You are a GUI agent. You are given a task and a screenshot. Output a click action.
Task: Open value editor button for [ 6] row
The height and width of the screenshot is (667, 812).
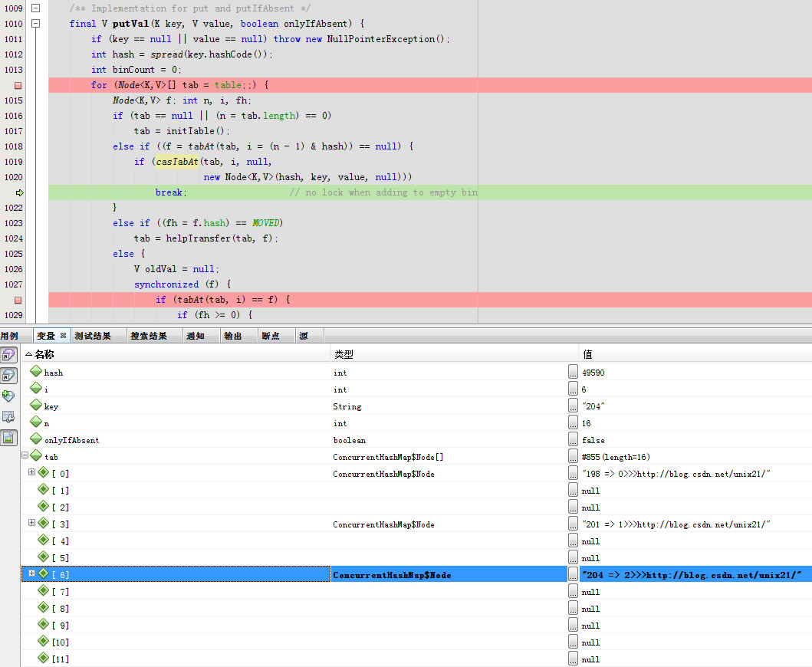click(x=573, y=574)
